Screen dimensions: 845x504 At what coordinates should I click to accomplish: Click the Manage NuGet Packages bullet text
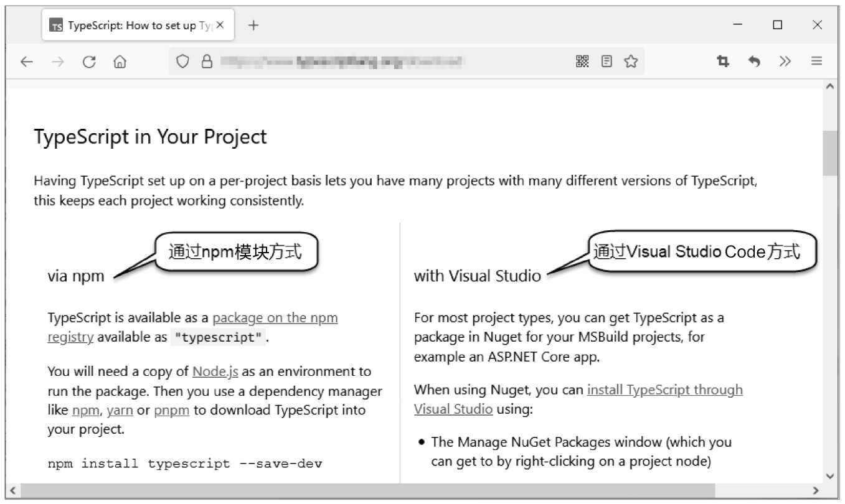click(582, 452)
